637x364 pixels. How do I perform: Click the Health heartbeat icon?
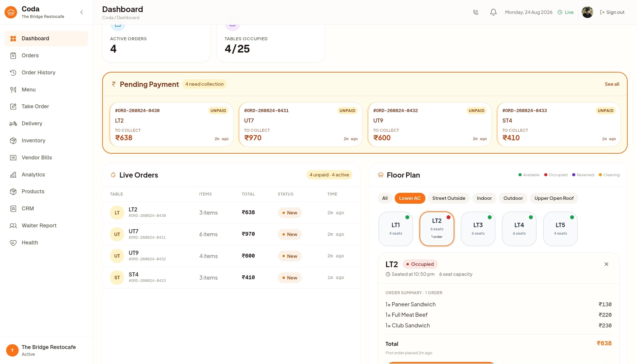[x=13, y=243]
